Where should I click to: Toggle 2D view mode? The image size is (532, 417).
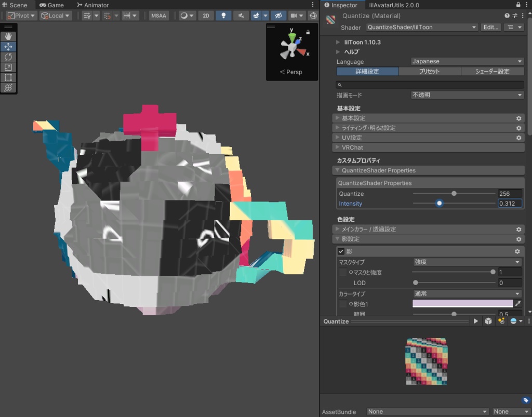206,16
